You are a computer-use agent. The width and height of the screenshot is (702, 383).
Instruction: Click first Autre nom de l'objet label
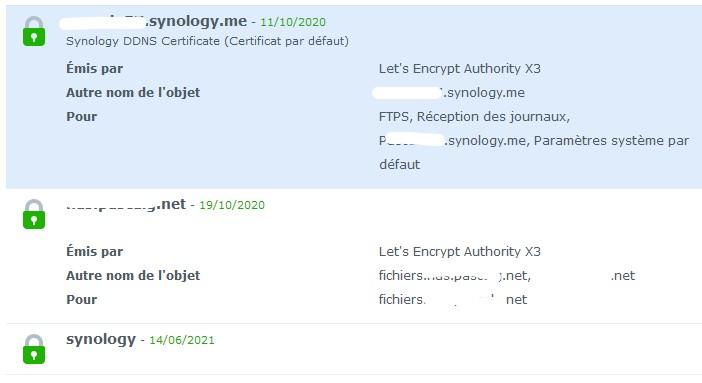click(x=133, y=93)
